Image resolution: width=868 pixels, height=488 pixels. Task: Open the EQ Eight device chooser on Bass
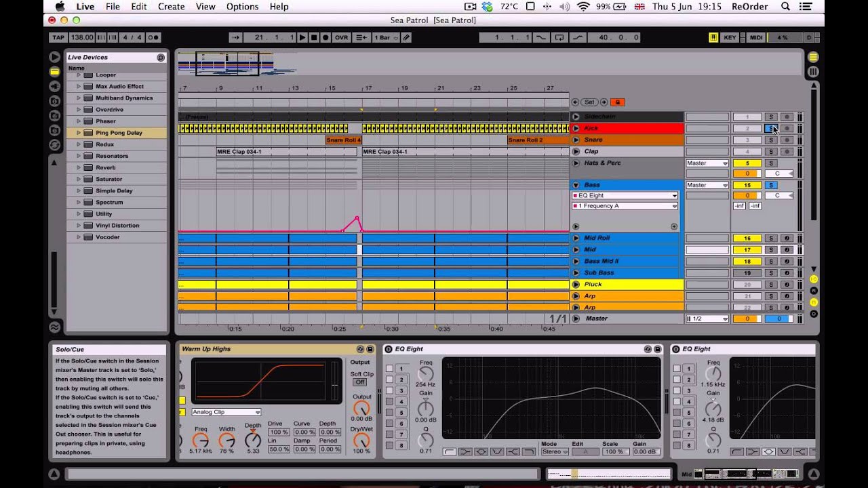tap(625, 195)
